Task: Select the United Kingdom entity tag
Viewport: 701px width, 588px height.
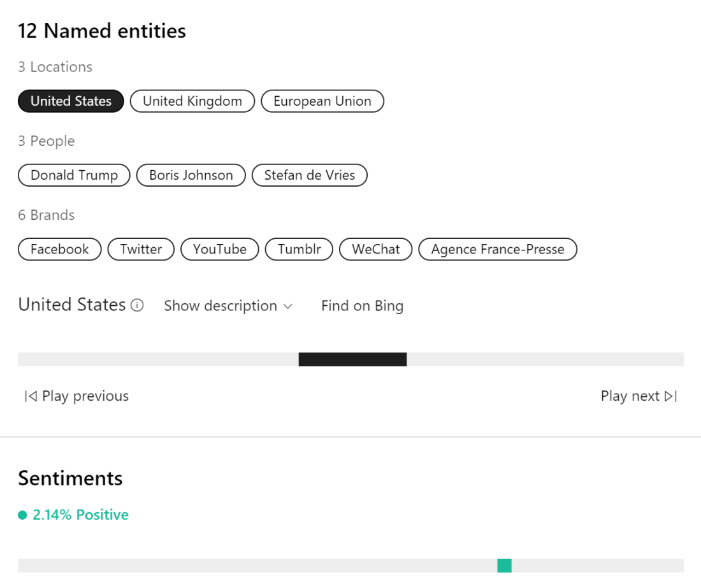Action: click(192, 101)
